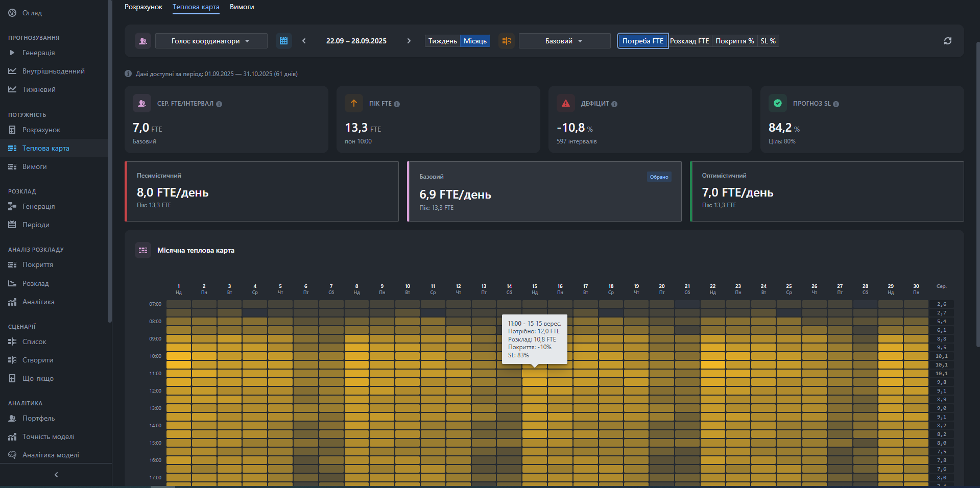Open Точність моделі in the sidebar
Viewport: 980px width, 488px height.
point(48,436)
